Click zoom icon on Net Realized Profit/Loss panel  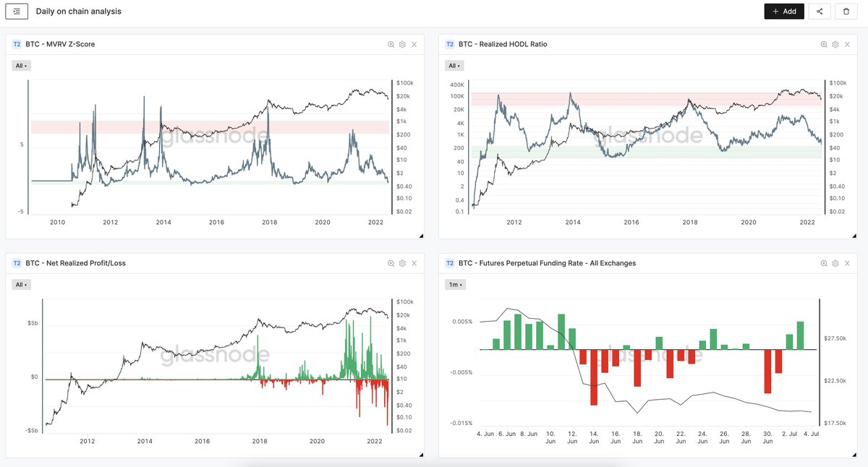point(391,263)
